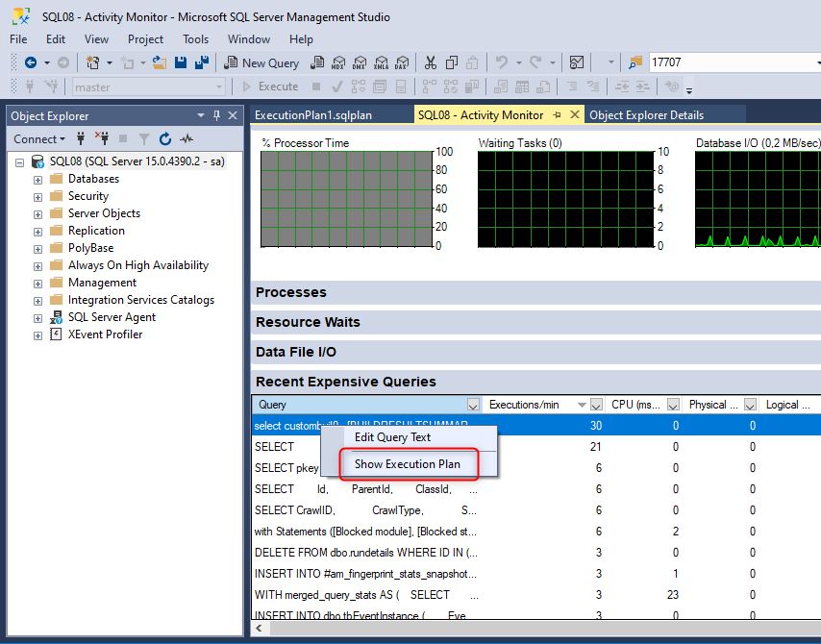
Task: Expand the Server Objects folder
Action: (x=37, y=214)
